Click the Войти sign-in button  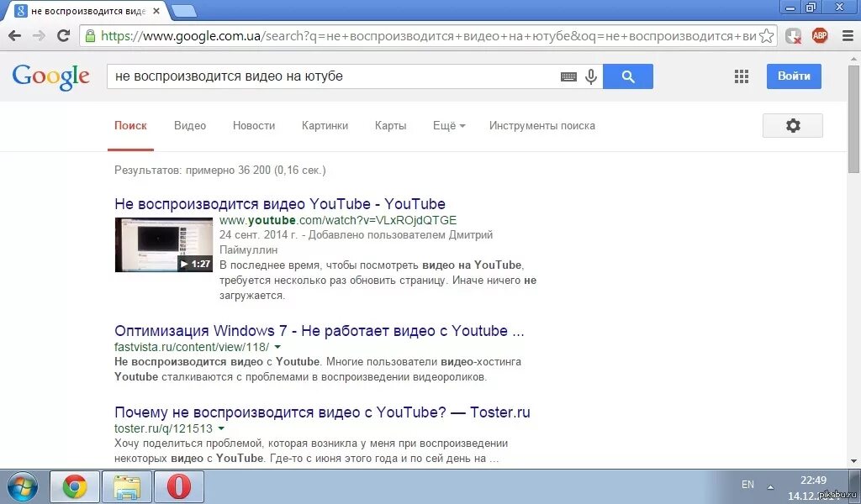794,76
